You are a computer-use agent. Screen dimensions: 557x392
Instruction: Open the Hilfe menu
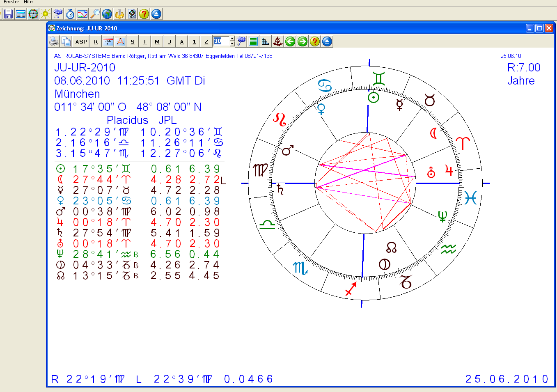coord(28,2)
